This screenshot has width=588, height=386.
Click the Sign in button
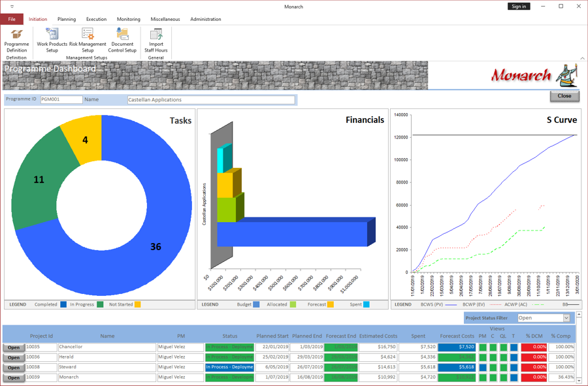tap(519, 7)
